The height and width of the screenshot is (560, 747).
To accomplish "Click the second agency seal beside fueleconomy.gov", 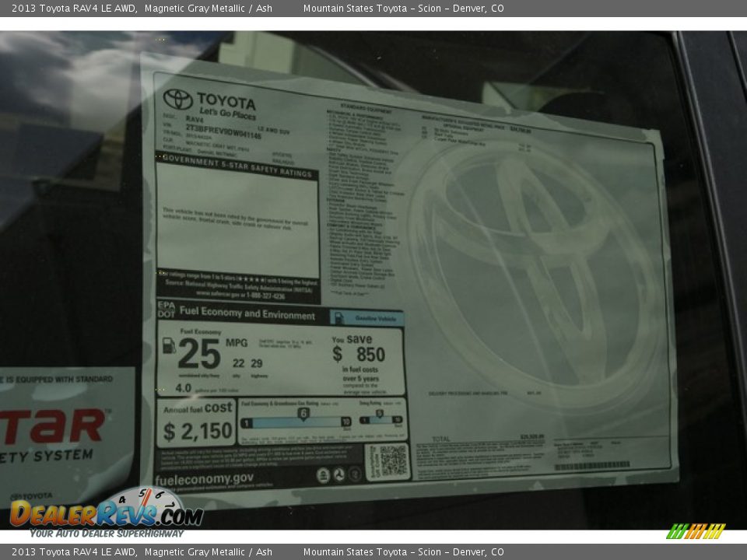I will click(338, 474).
